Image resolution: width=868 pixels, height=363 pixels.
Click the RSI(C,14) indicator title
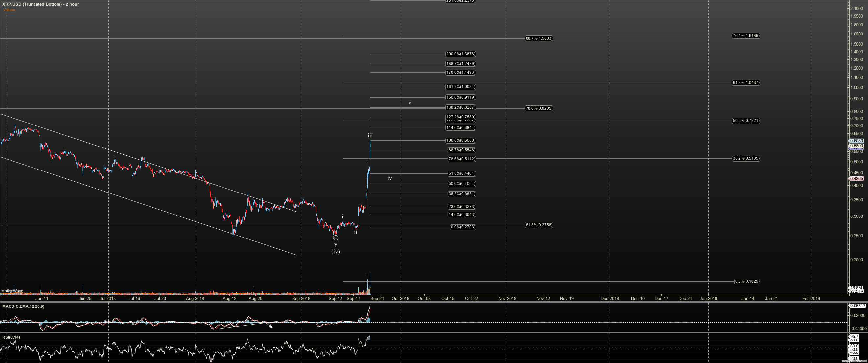point(11,337)
